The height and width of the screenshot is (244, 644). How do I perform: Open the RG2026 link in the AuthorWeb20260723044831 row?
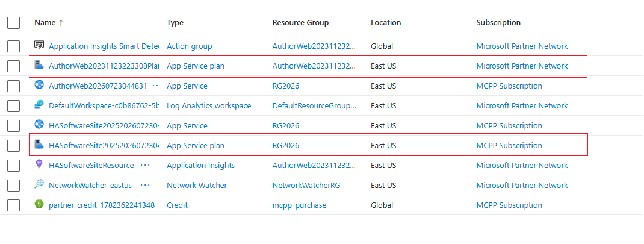click(286, 86)
